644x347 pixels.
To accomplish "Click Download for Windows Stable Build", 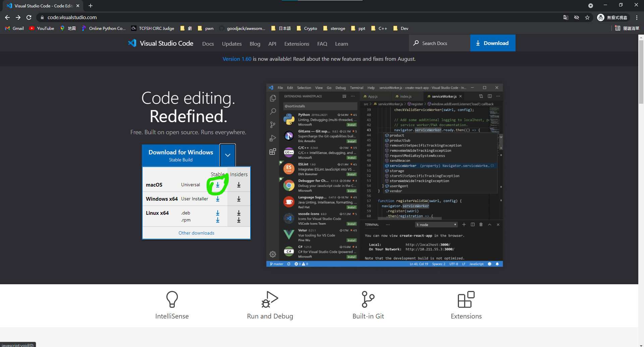I will [181, 155].
